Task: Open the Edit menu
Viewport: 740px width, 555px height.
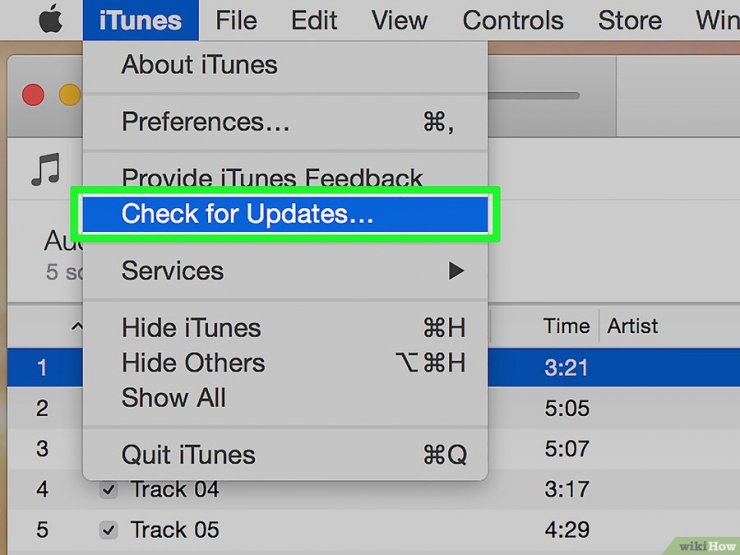Action: coord(314,20)
